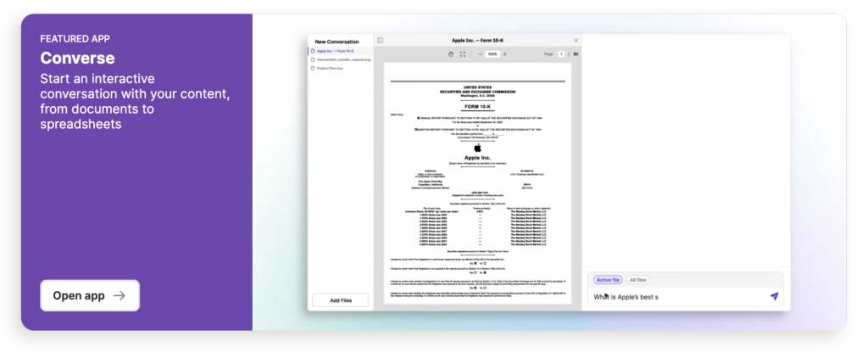Click the 10-K document page preview
Image resolution: width=868 pixels, height=358 pixels.
477,183
